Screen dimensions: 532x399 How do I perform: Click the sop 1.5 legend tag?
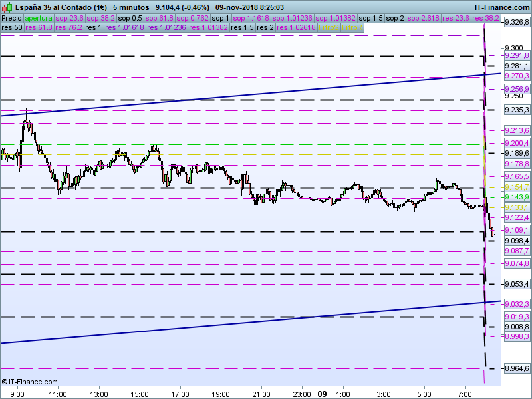pos(371,19)
